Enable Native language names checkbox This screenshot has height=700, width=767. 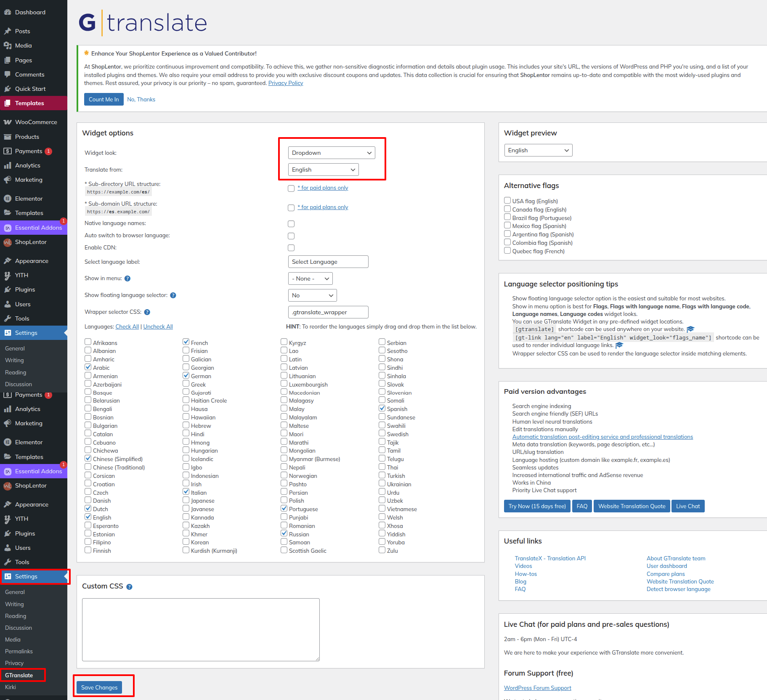(x=291, y=224)
